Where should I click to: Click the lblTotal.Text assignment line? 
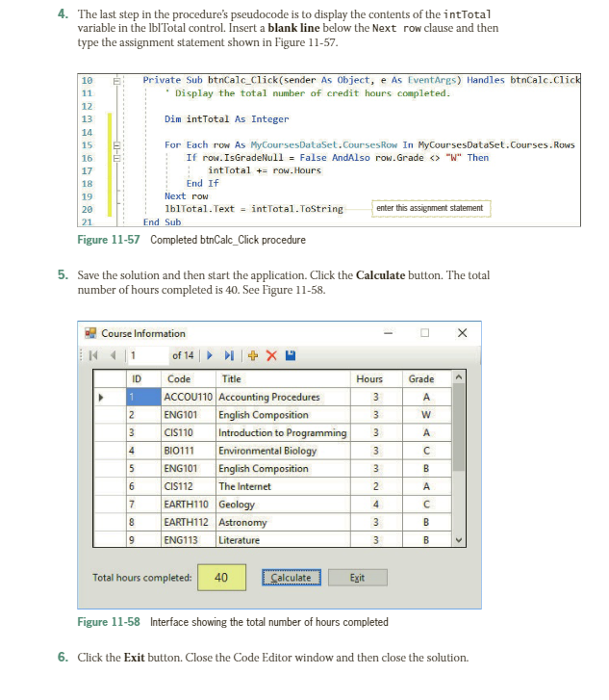[x=254, y=209]
